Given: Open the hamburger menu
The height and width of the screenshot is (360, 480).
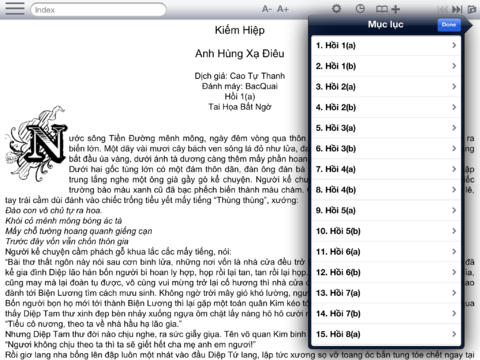Looking at the screenshot, I should 15,9.
